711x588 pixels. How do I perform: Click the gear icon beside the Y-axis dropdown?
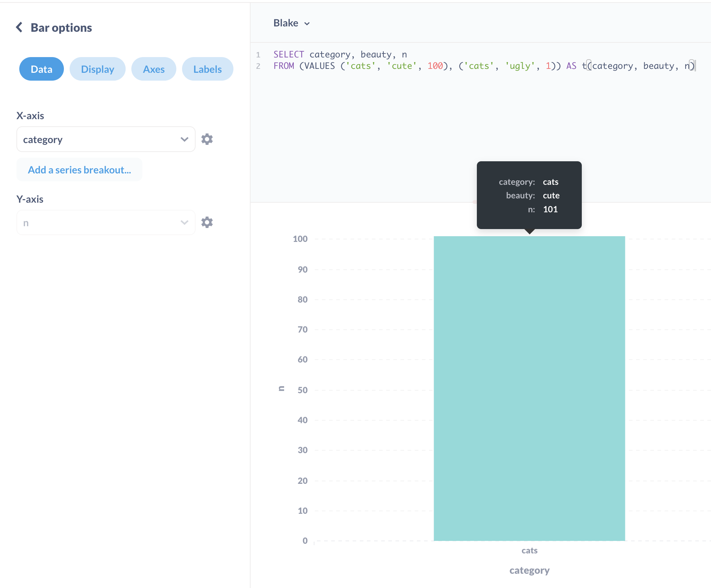pyautogui.click(x=207, y=222)
